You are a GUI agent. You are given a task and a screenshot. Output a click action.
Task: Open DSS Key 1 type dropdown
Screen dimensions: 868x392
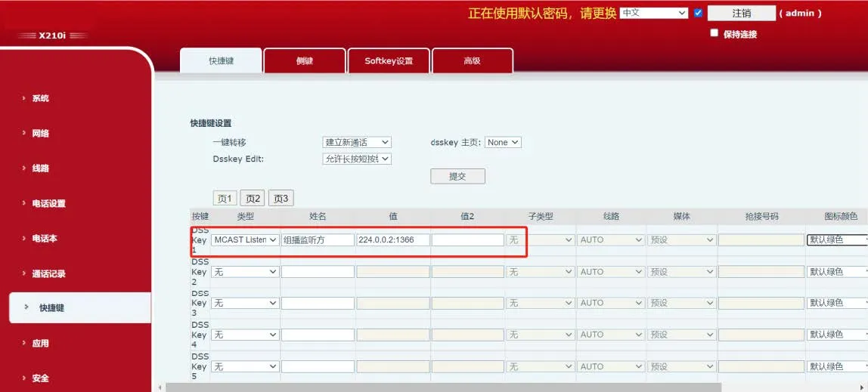click(244, 239)
